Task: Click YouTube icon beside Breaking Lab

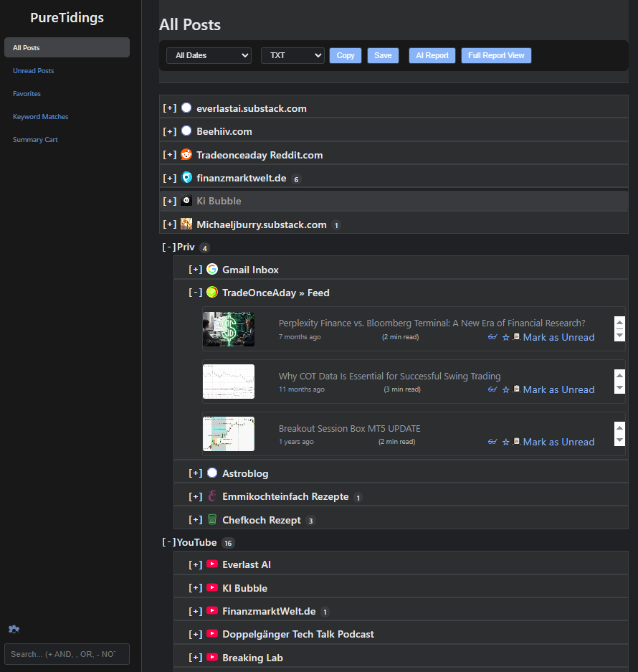Action: pyautogui.click(x=212, y=657)
